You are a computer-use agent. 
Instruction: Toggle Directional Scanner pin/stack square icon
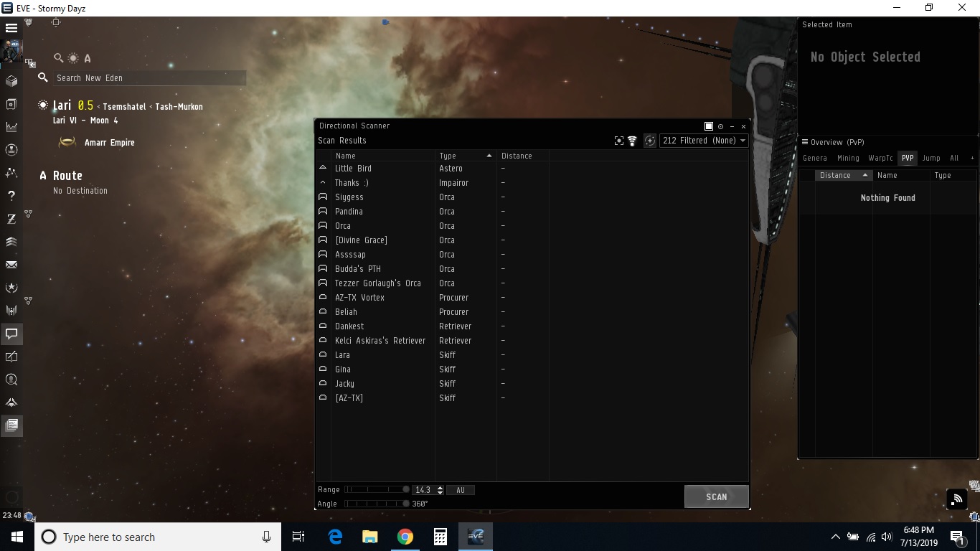coord(709,126)
